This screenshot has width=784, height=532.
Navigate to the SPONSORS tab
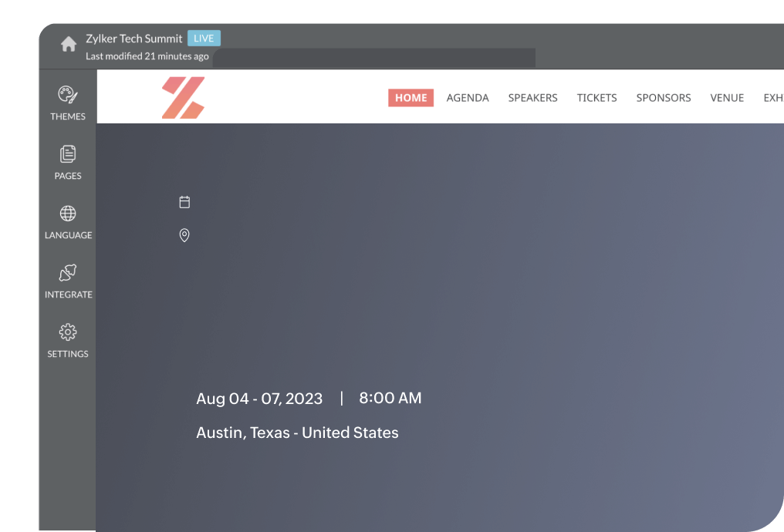click(x=664, y=98)
